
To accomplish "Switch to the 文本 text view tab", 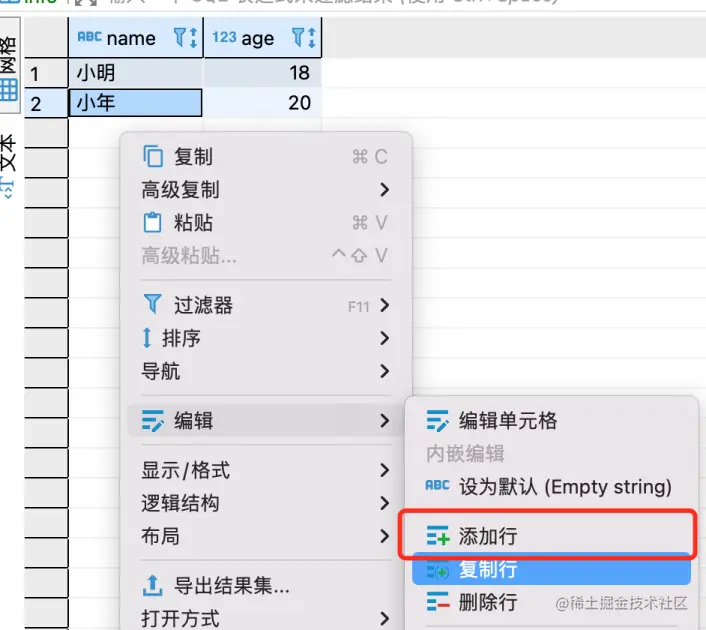I will 9,165.
